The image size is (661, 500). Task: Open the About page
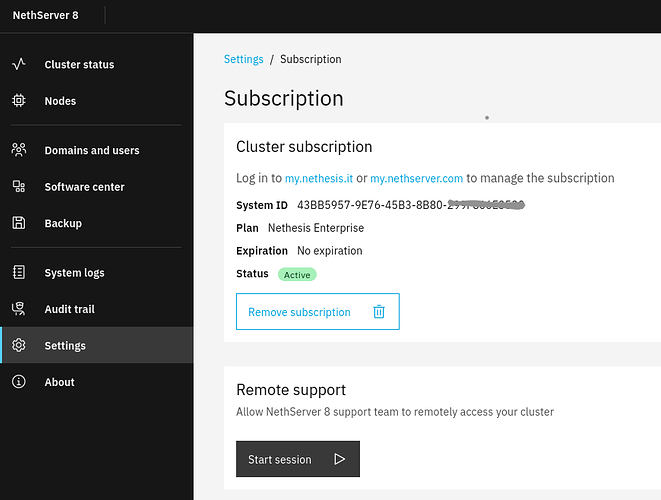point(97,382)
